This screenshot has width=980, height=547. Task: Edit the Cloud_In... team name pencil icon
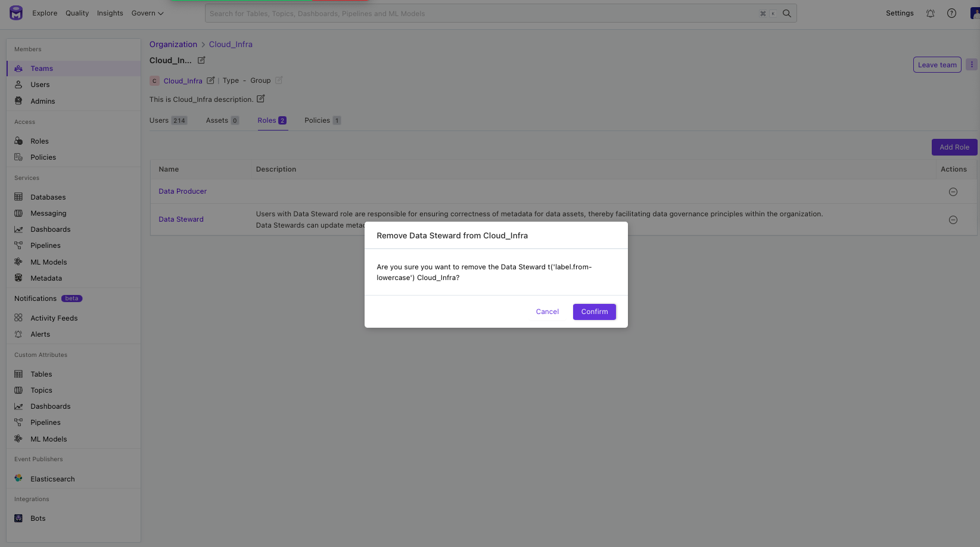point(201,60)
